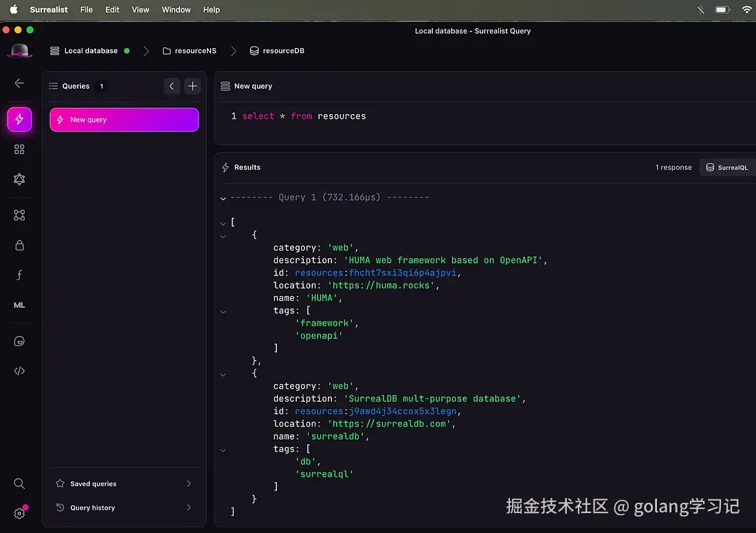This screenshot has width=756, height=533.
Task: Expand Query history section
Action: click(x=124, y=508)
